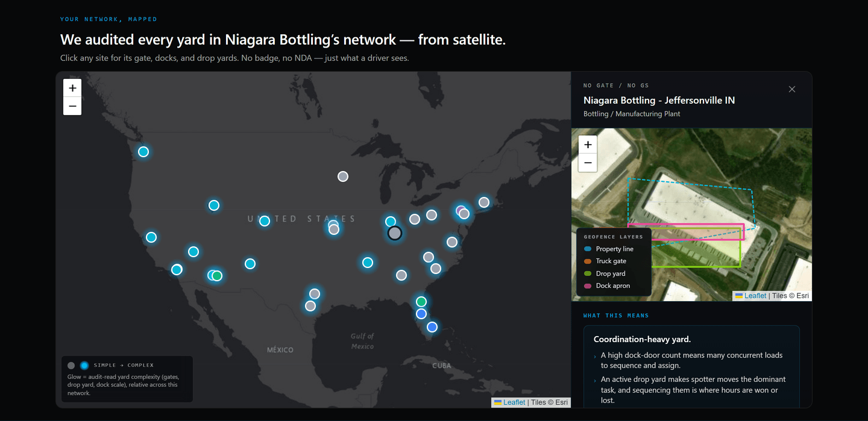The image size is (868, 421).
Task: Click the WHAT THIS MEANS section label
Action: click(616, 316)
